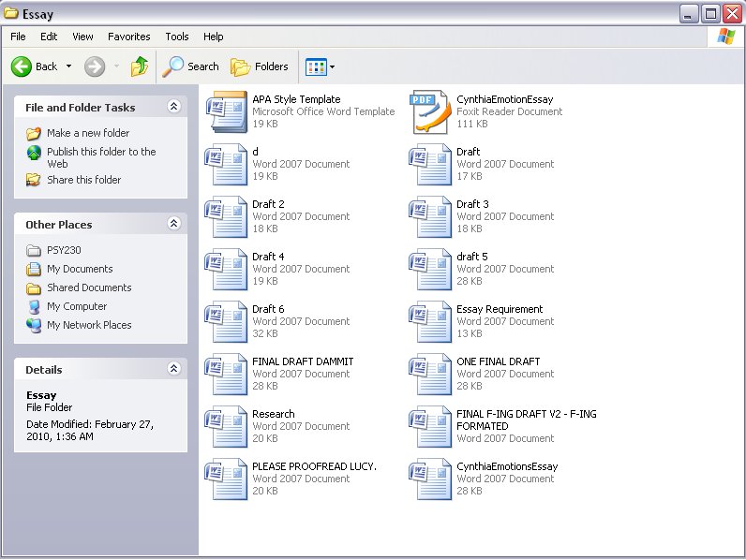Select the PLEASE PROOFREAD LUCY document icon
The image size is (746, 560).
(x=225, y=479)
